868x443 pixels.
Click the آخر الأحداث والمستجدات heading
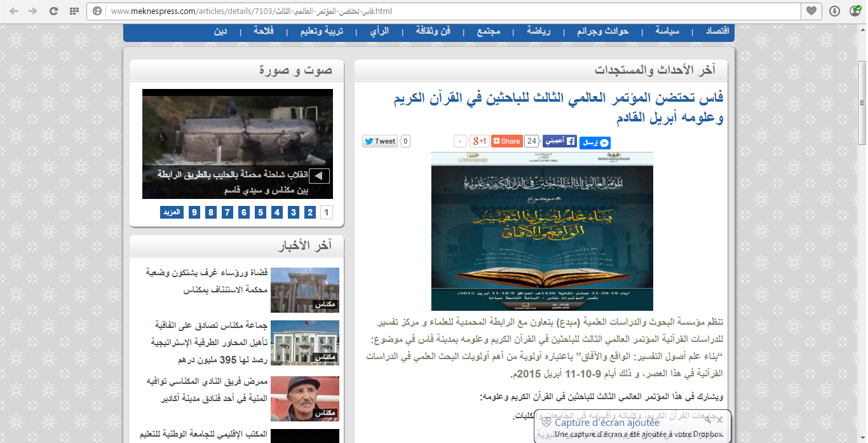click(655, 69)
